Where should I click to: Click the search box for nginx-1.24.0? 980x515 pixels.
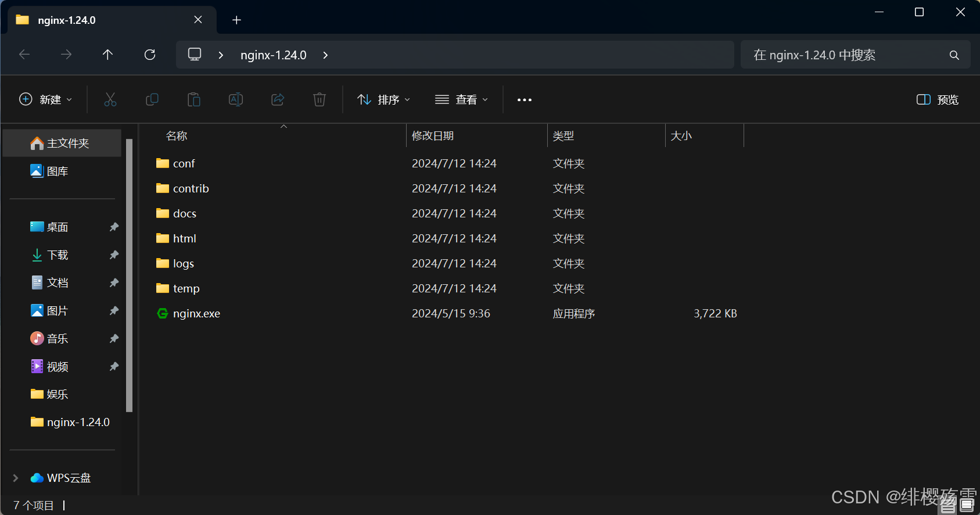(848, 55)
